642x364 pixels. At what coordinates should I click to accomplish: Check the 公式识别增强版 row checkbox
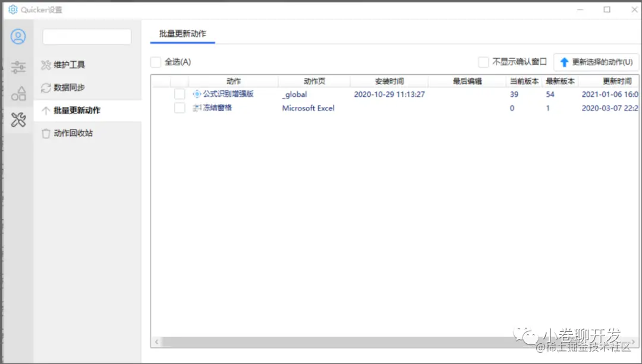click(x=180, y=94)
